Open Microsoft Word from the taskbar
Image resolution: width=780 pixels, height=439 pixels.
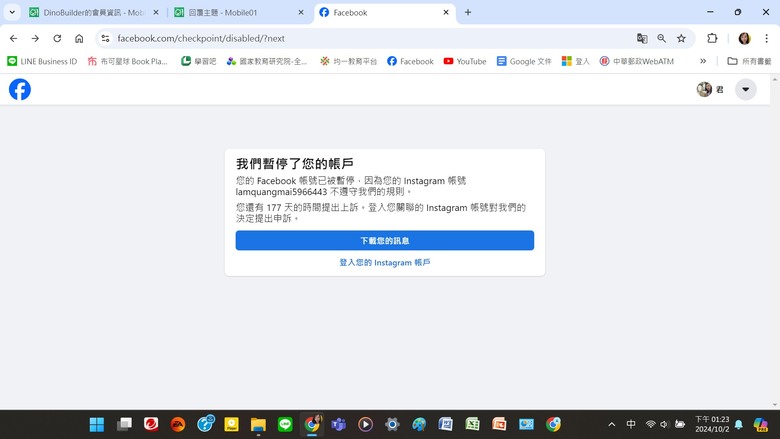coord(446,424)
